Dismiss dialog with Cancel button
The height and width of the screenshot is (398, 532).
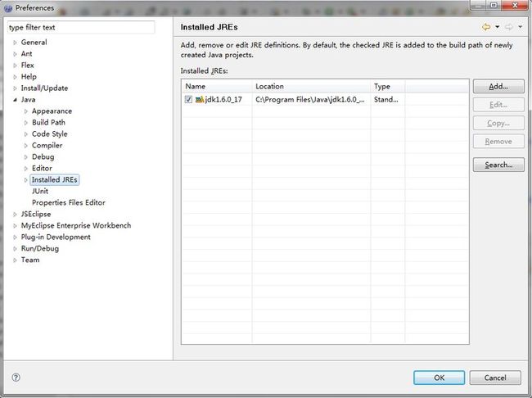coord(495,378)
